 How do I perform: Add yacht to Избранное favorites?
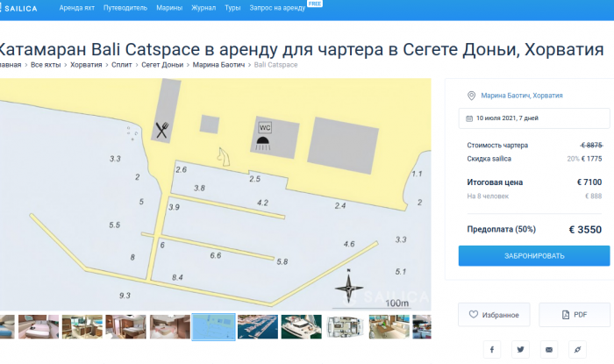494,315
